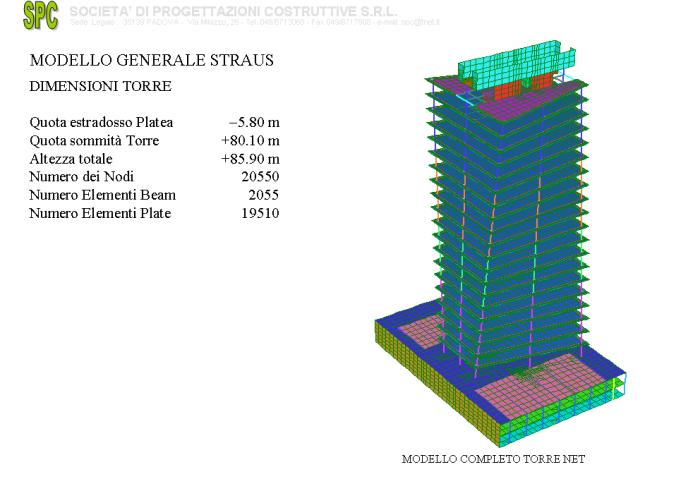
Task: Select the -5.80 m value
Action: pos(253,123)
